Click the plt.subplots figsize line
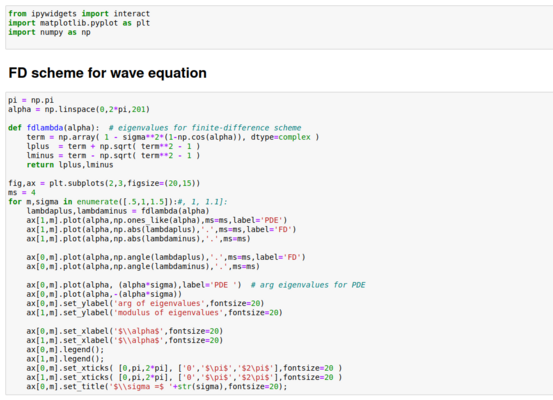Viewport: 553px width, 400px height. pos(104,183)
